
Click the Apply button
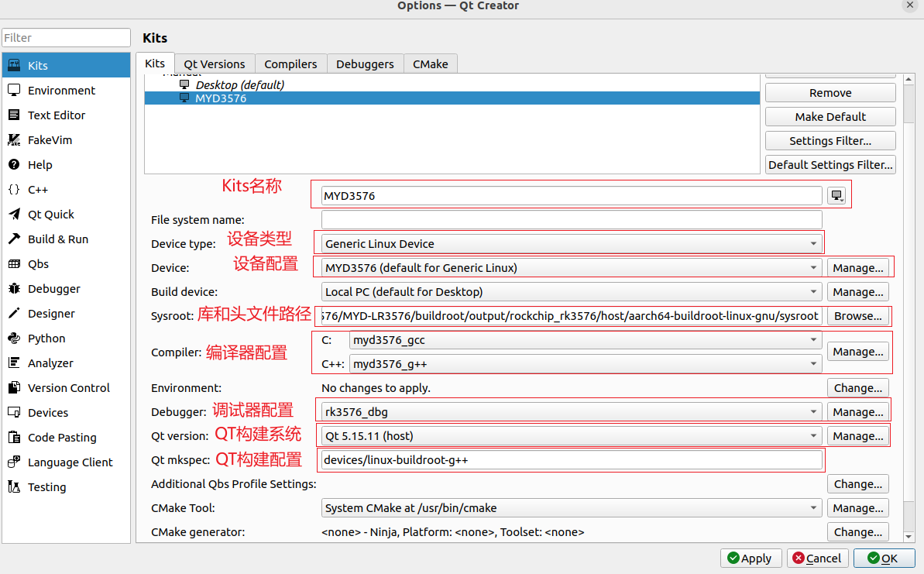point(751,558)
